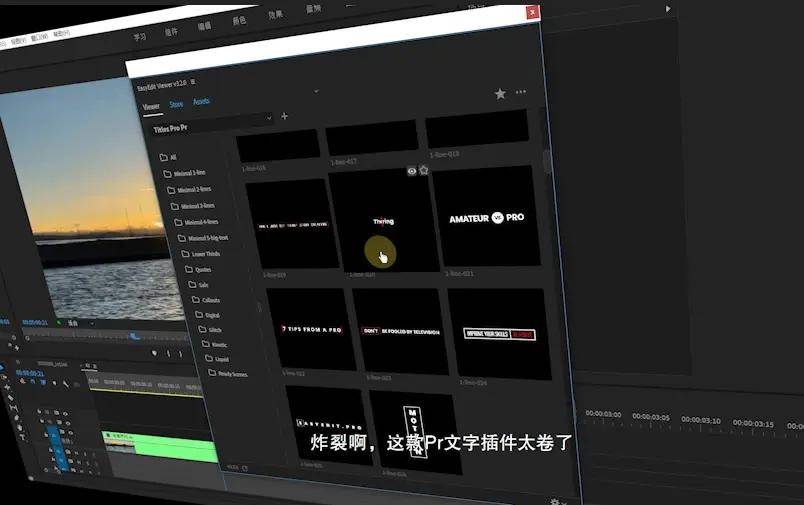Select the AMATEUR VS PRO title thumbnail
The image size is (804, 505).
(x=487, y=217)
